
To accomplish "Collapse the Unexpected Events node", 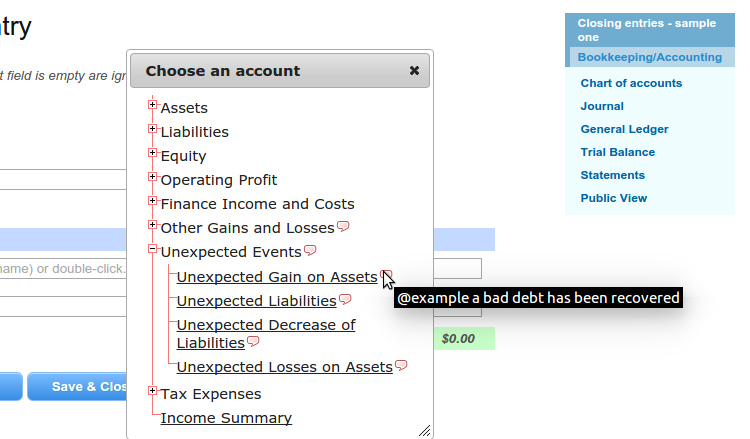I will [x=152, y=248].
